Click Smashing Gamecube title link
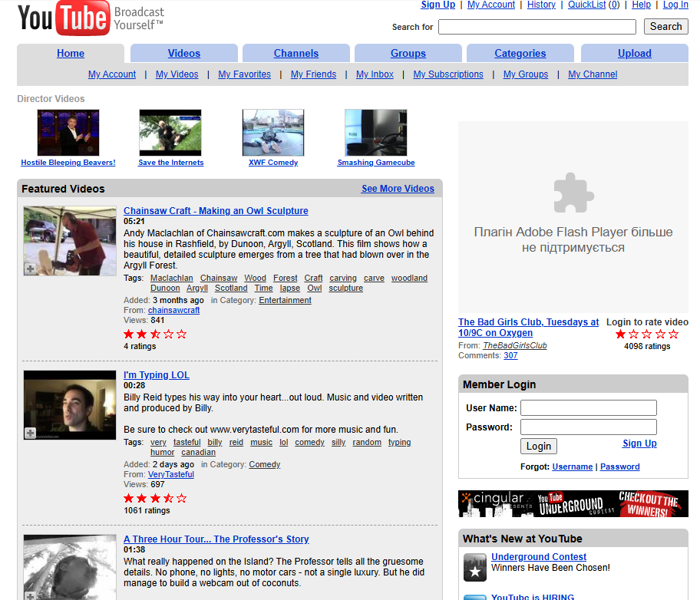The image size is (700, 600). point(376,163)
